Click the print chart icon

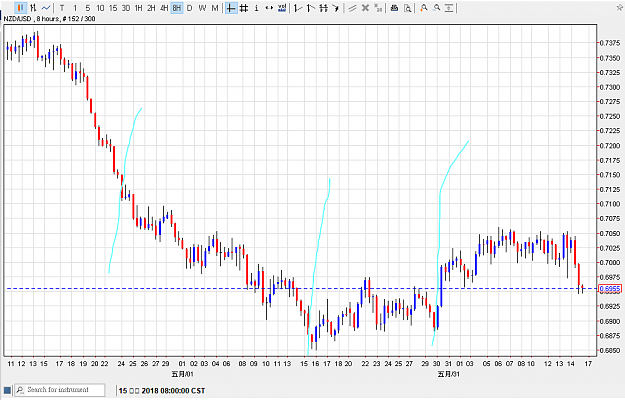[394, 8]
